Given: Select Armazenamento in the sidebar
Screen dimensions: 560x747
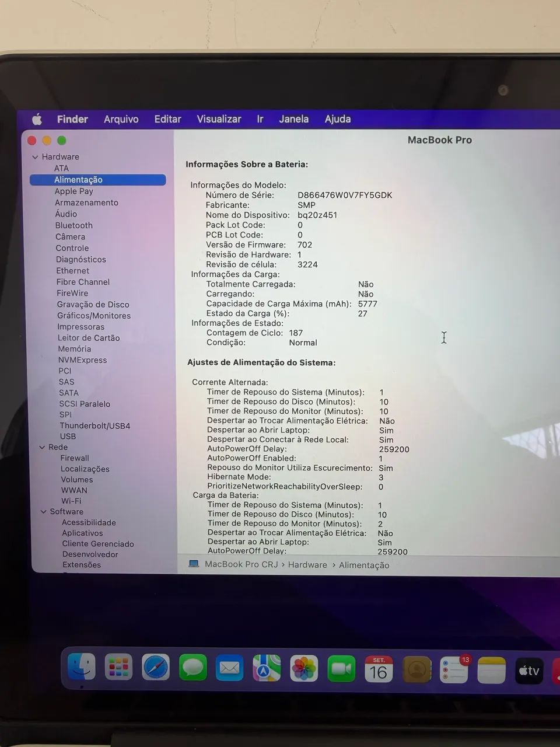Looking at the screenshot, I should pos(86,203).
